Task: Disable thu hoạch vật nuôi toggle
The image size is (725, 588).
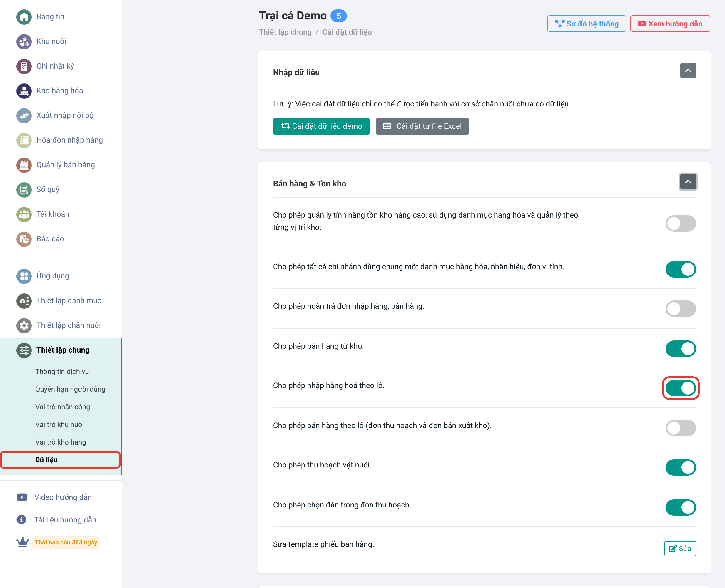Action: (x=681, y=467)
